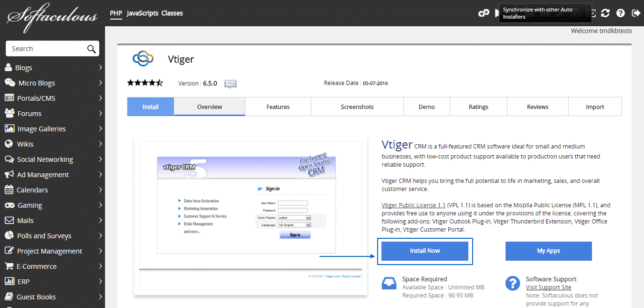Click the changelog icon beside version 6.5.0
Viewport: 644px width, 308px height.
point(231,84)
